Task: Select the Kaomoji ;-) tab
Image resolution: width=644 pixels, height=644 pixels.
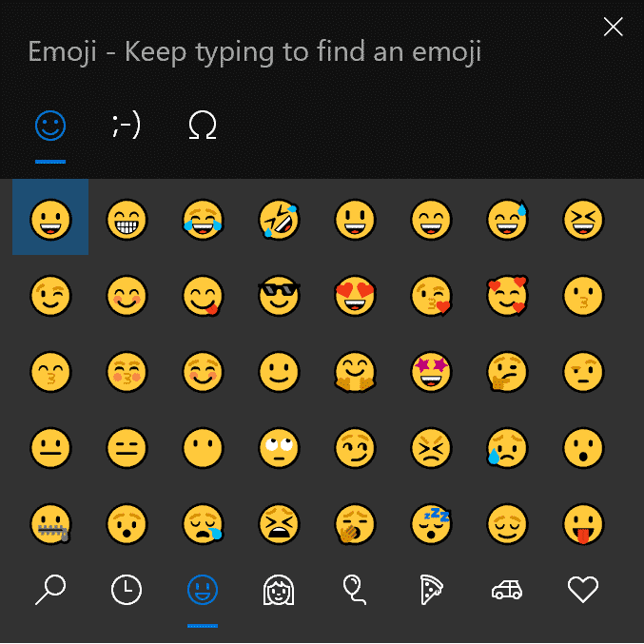Action: click(127, 126)
